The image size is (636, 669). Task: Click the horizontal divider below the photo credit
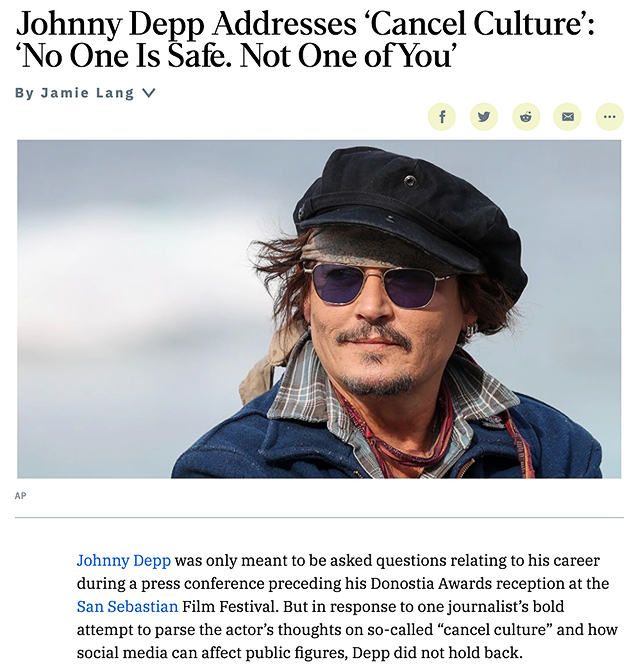click(x=319, y=518)
